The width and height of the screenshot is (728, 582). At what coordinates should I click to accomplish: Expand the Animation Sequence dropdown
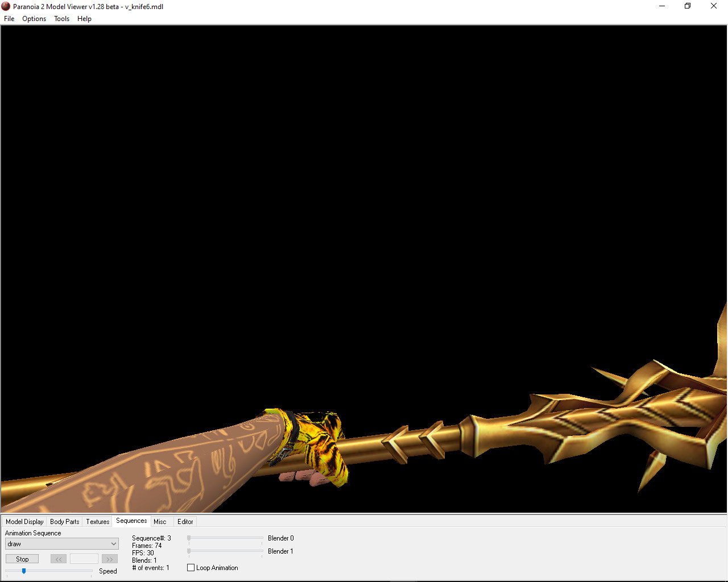[62, 544]
